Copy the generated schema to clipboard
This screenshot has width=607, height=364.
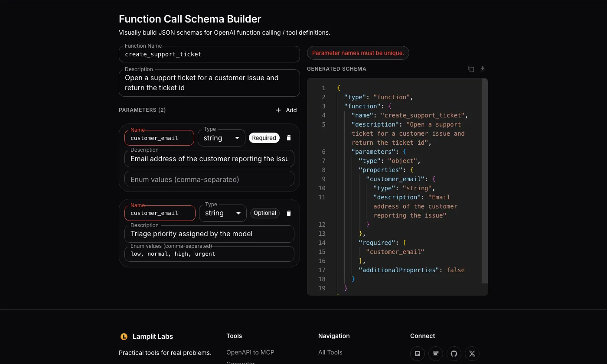click(x=471, y=69)
